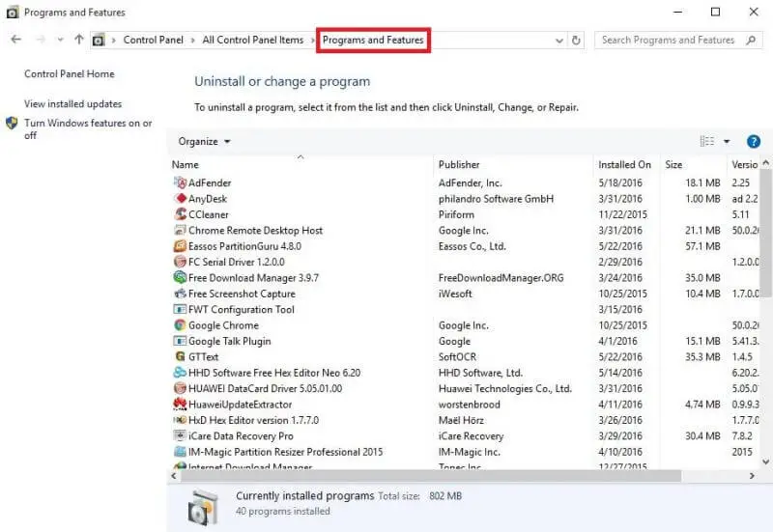Click the FC Serial Driver icon
The width and height of the screenshot is (773, 532).
180,262
